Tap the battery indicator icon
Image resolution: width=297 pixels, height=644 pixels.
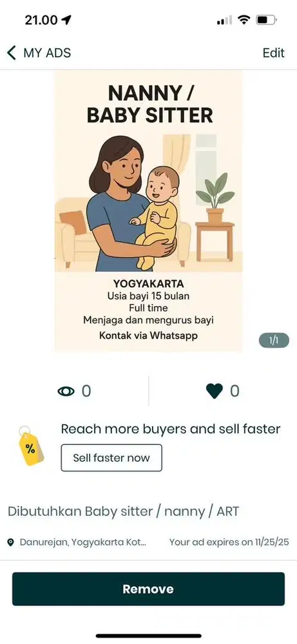tap(267, 20)
